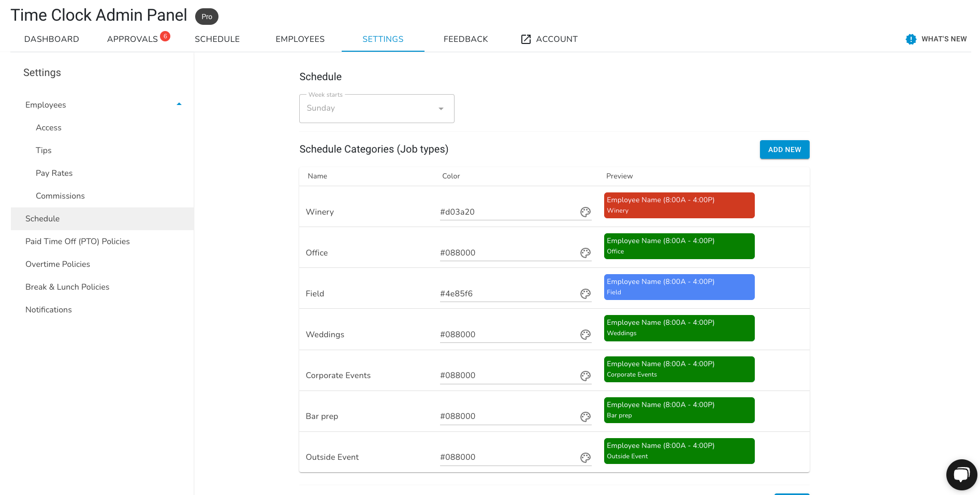Open color palette for Winery category
980x495 pixels.
coord(586,212)
